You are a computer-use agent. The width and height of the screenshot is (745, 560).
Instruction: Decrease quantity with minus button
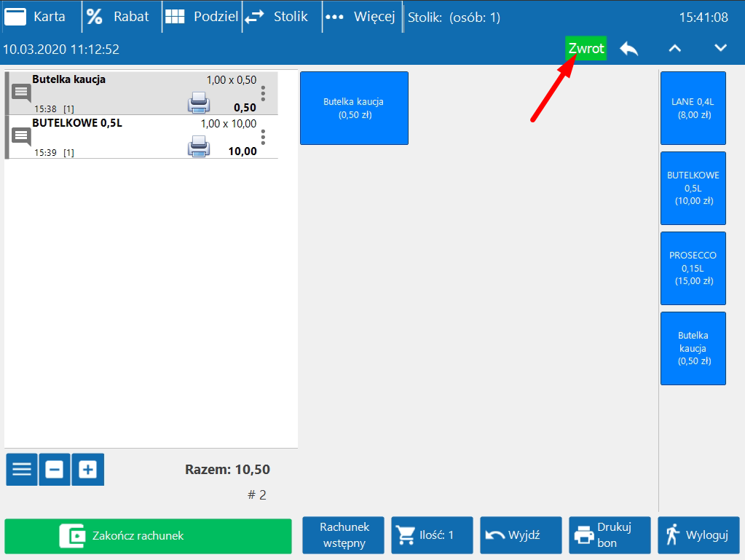55,470
